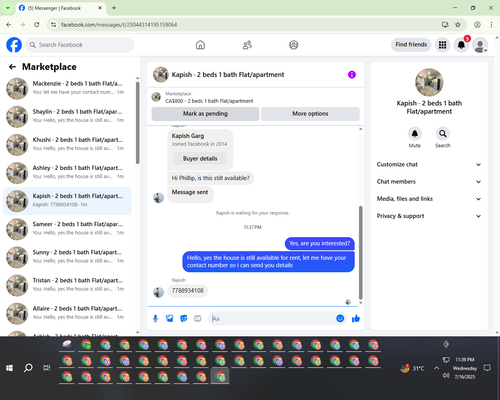Choose a GIF icon in composer
500x400 pixels.
pos(198,319)
